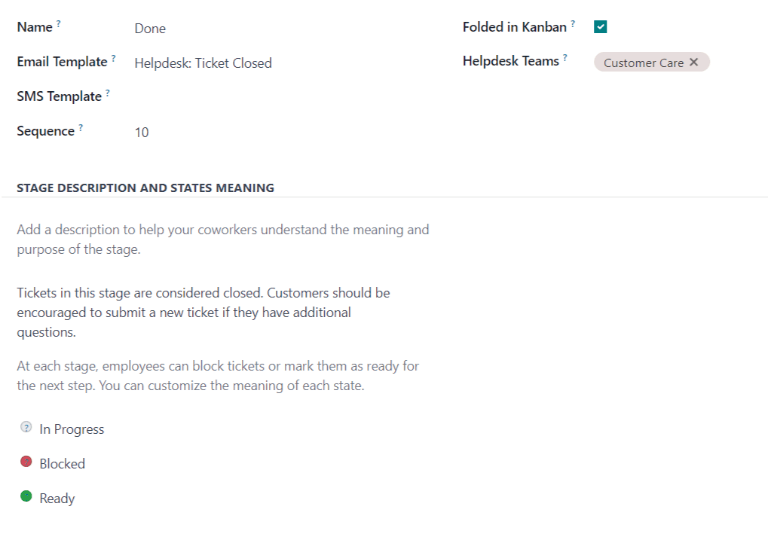Click the Helpdesk Teams help icon
This screenshot has height=537, width=768.
tap(565, 58)
